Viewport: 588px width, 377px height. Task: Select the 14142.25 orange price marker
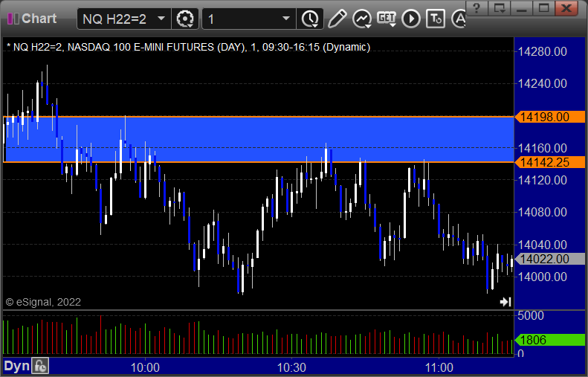point(549,162)
